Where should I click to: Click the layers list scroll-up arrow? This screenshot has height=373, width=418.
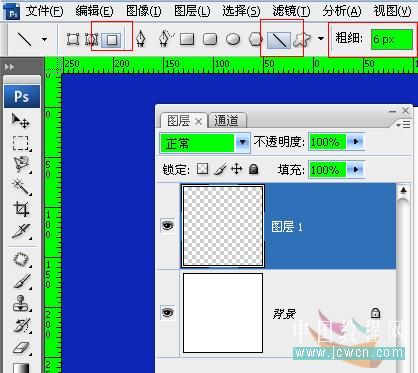click(x=403, y=190)
